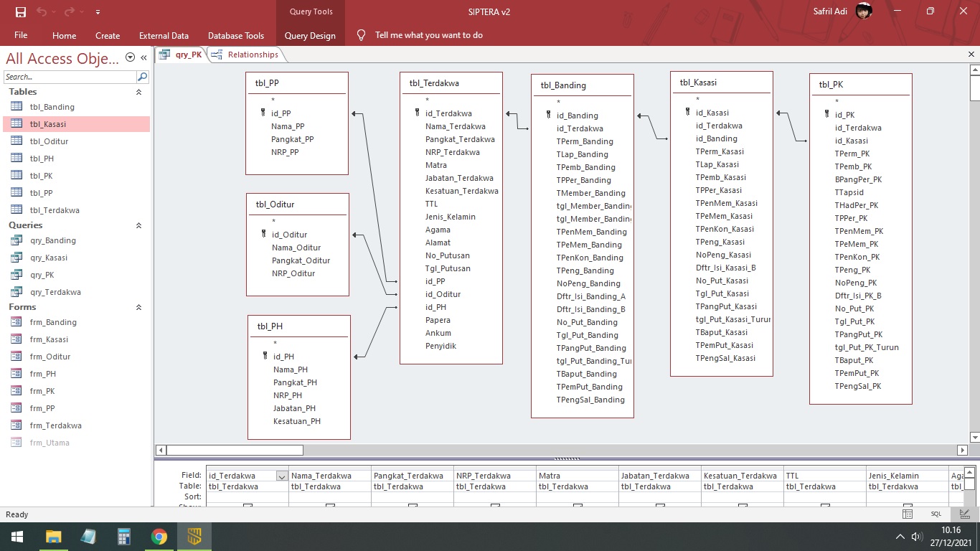Click the tbl_Oditur table icon
980x551 pixels.
click(x=17, y=141)
